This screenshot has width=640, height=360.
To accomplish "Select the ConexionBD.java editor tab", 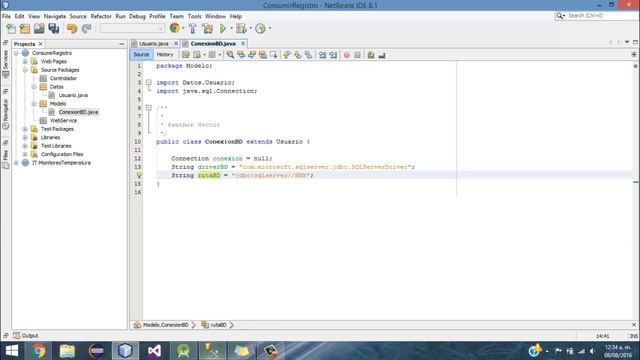I will (x=213, y=44).
